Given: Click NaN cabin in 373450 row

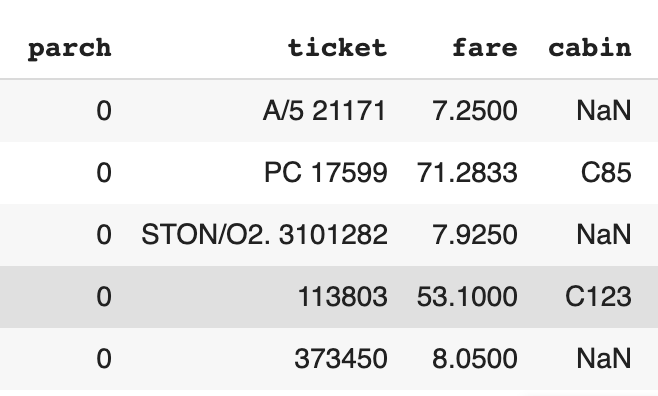Looking at the screenshot, I should click(x=604, y=359).
